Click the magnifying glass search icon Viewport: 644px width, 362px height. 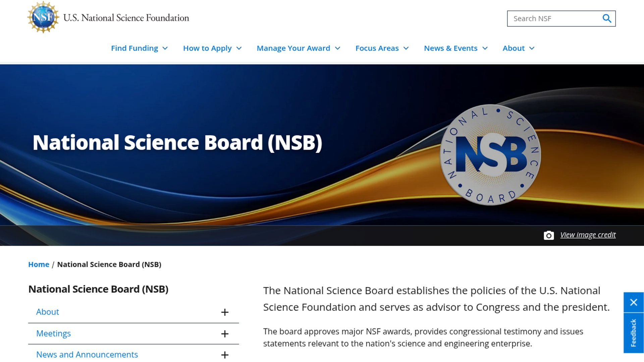(607, 18)
